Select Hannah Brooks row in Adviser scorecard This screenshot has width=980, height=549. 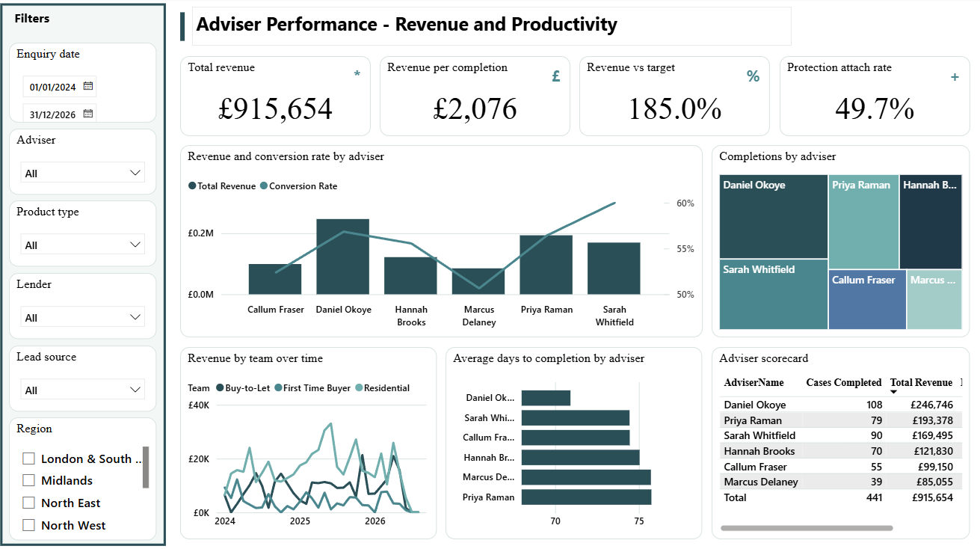(839, 451)
